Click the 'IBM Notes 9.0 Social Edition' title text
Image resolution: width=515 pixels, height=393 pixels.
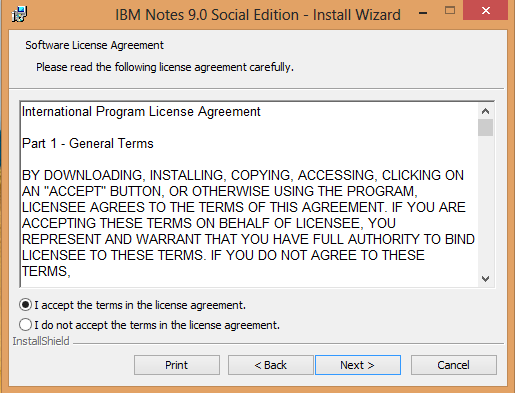(x=207, y=15)
